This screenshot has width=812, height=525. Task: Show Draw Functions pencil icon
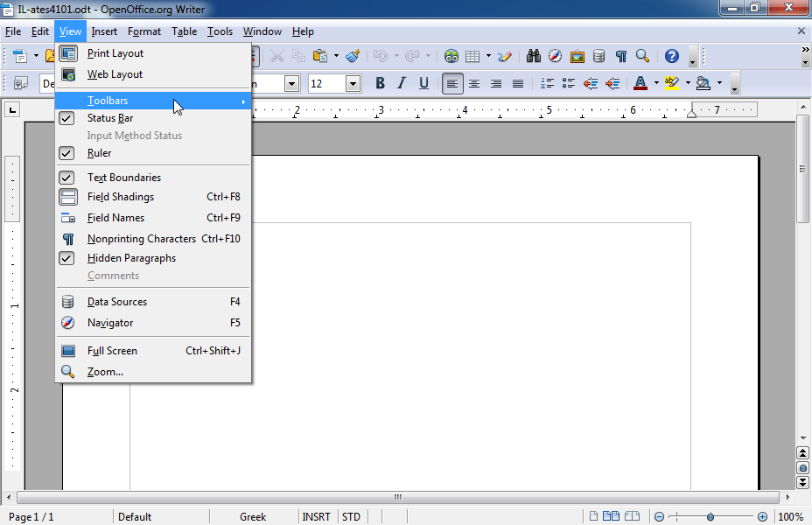(505, 56)
